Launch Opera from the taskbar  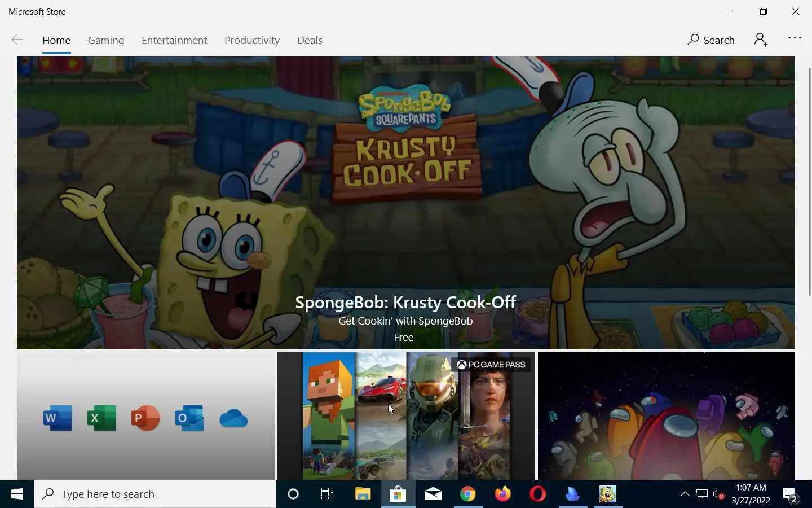click(537, 494)
